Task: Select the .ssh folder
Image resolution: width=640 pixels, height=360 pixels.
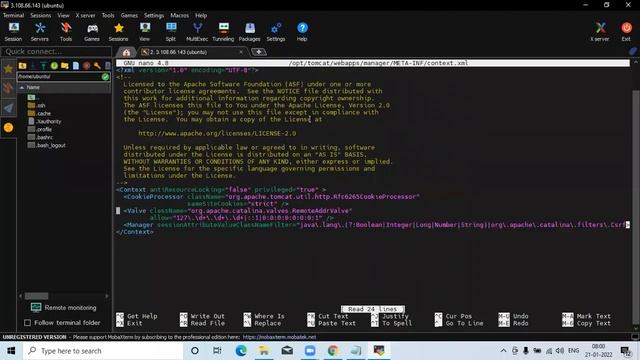Action: pos(37,105)
